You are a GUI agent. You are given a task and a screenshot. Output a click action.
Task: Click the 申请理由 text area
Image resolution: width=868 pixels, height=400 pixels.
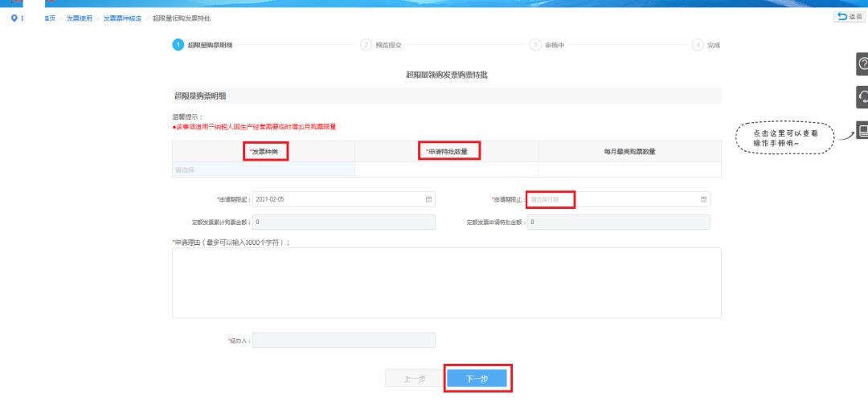coord(446,282)
